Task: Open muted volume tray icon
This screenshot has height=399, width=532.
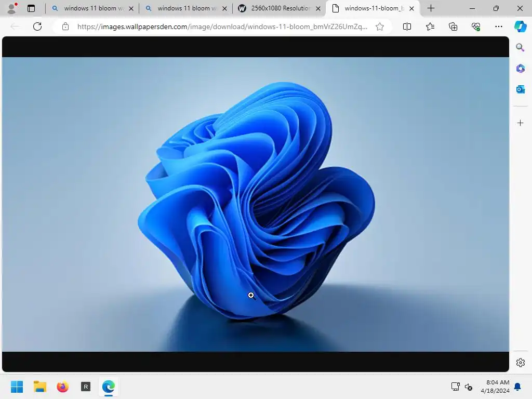Action: click(469, 387)
